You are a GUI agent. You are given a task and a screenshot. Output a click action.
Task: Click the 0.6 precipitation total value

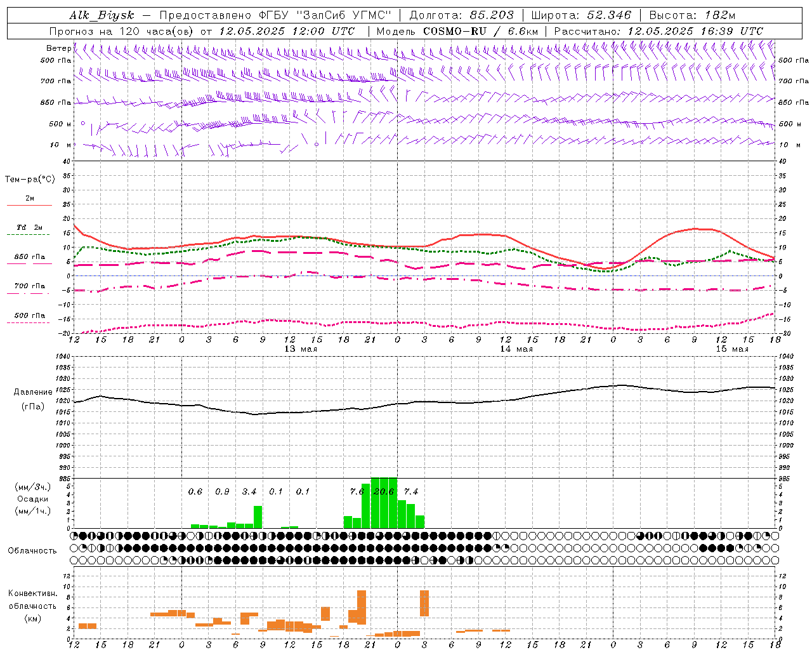195,492
